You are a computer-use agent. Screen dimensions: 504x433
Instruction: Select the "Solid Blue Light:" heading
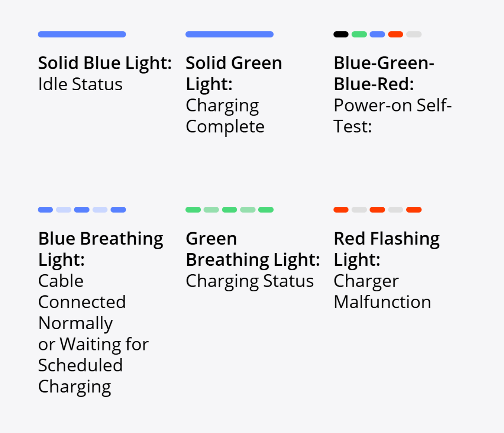105,63
